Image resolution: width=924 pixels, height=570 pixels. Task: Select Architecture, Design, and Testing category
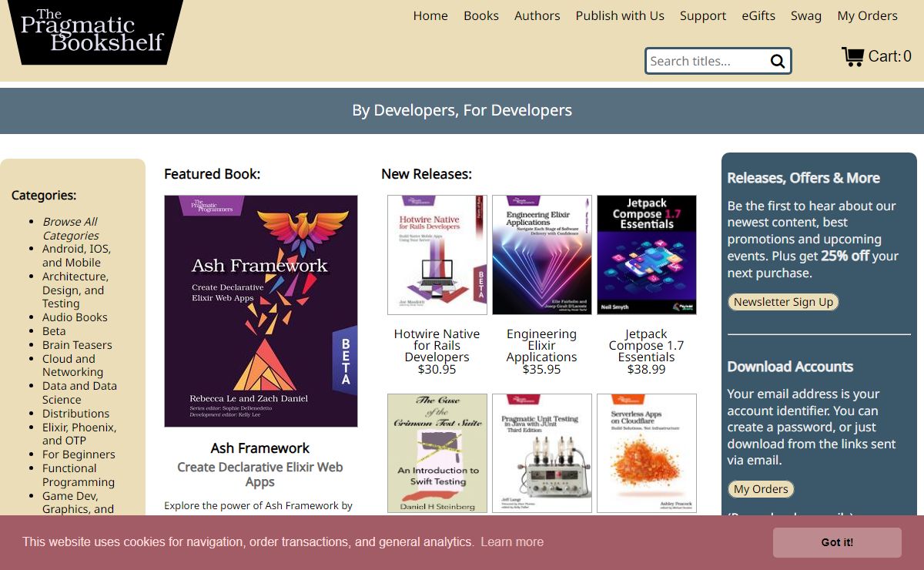pyautogui.click(x=75, y=290)
